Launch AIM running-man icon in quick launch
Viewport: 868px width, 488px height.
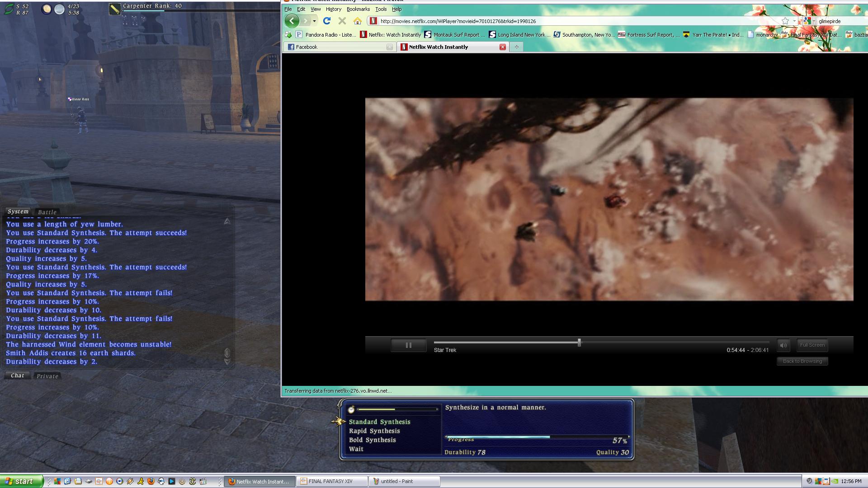141,481
